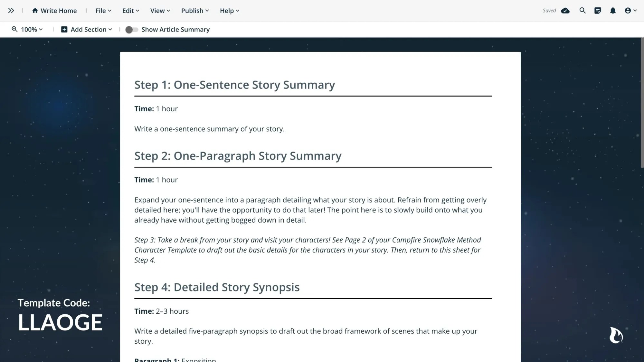This screenshot has width=644, height=362.
Task: Click the cloud sync status icon
Action: point(565,10)
